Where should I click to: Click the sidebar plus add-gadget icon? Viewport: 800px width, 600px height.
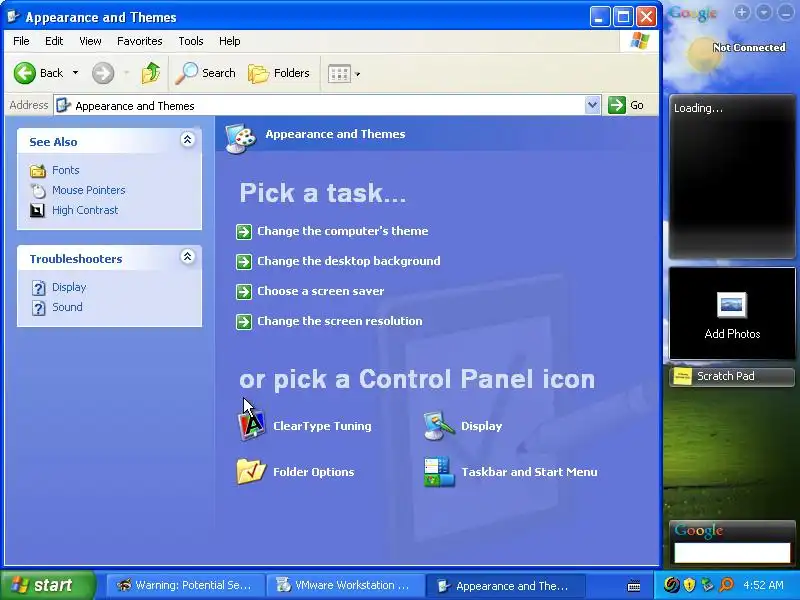tap(742, 13)
